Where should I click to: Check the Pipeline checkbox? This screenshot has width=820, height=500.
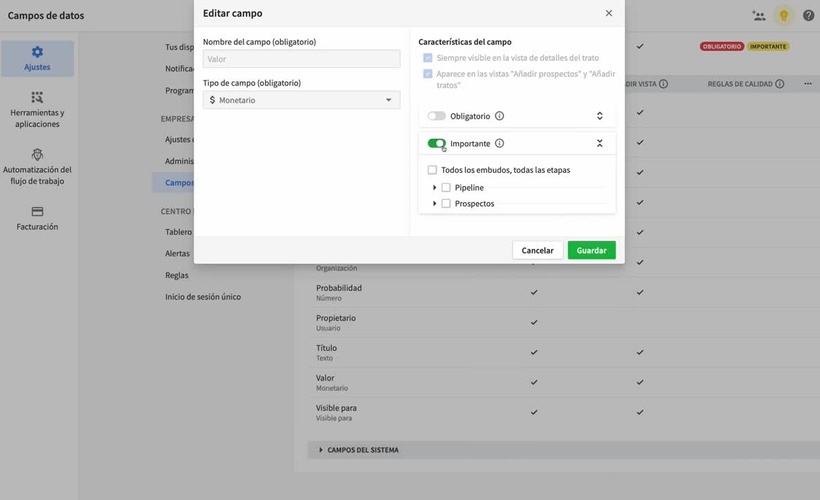point(446,187)
